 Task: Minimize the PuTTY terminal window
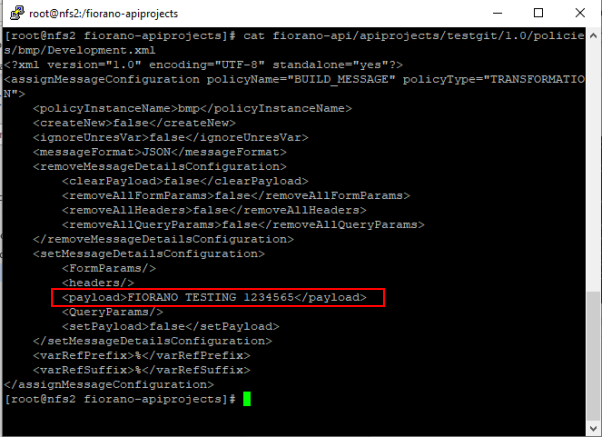pos(498,13)
